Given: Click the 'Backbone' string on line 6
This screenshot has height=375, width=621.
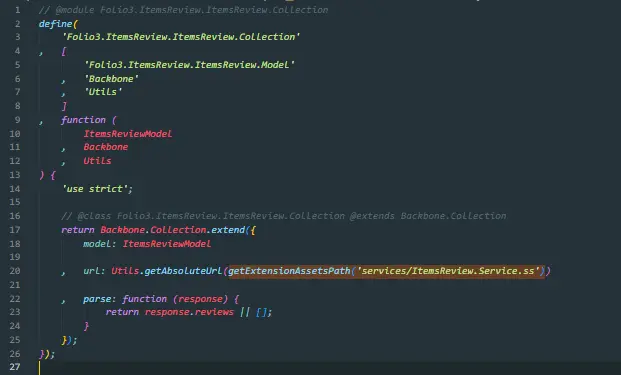Looking at the screenshot, I should click(111, 79).
